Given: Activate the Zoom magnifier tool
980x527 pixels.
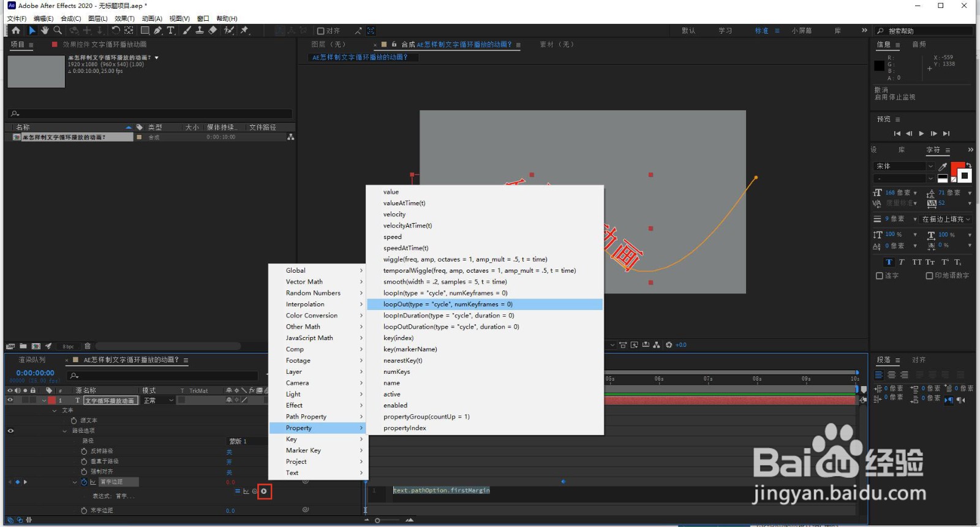Looking at the screenshot, I should (x=58, y=30).
